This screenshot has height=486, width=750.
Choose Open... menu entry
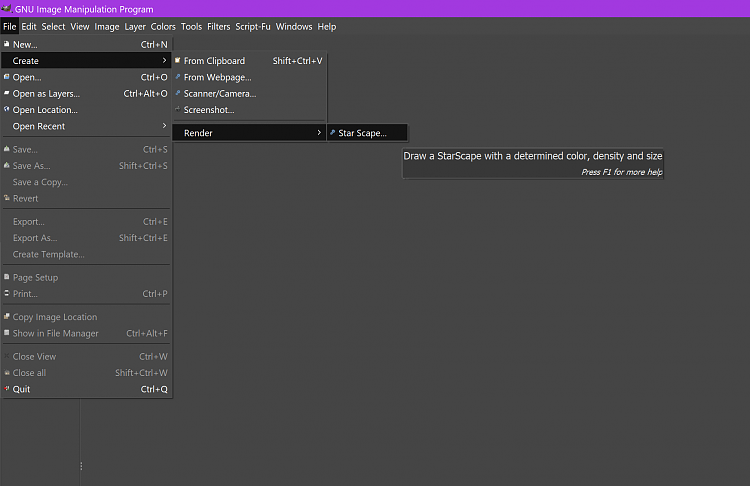tap(87, 77)
